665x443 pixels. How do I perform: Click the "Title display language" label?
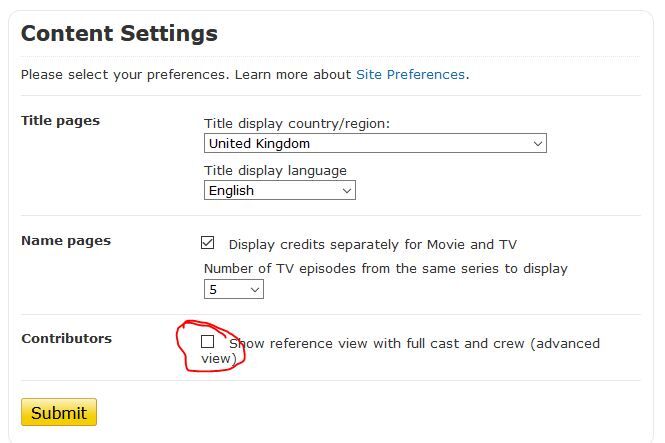click(x=275, y=171)
